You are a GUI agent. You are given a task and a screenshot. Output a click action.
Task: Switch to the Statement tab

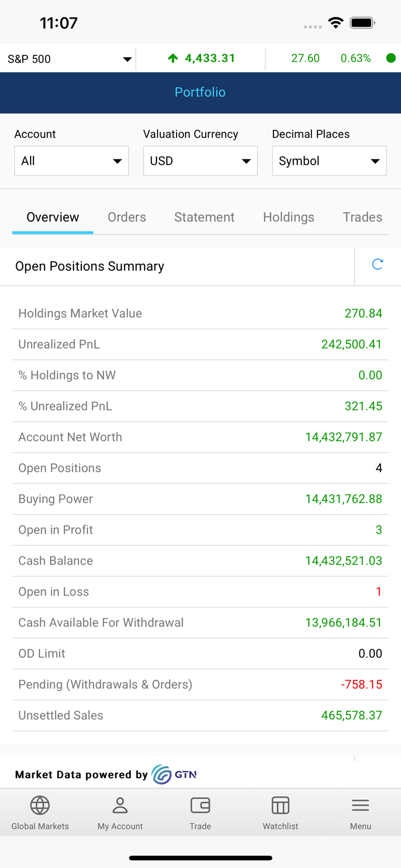[x=204, y=217]
